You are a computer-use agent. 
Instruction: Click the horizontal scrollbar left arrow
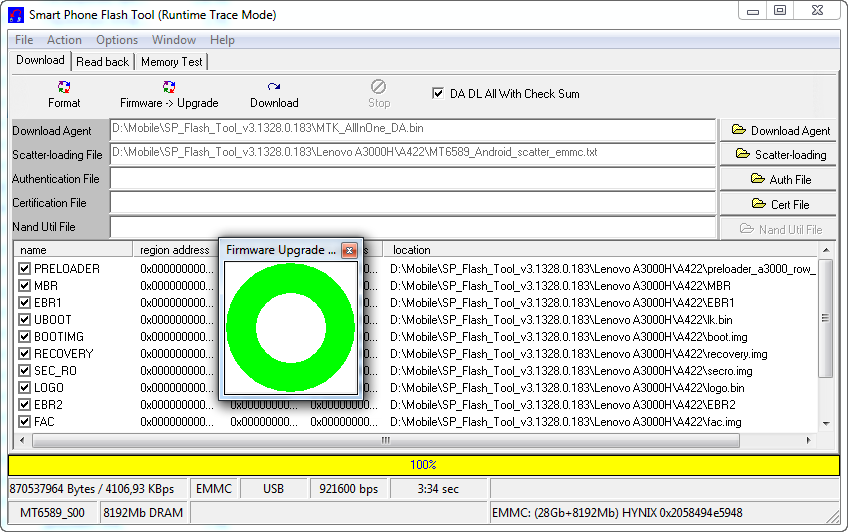(22, 440)
